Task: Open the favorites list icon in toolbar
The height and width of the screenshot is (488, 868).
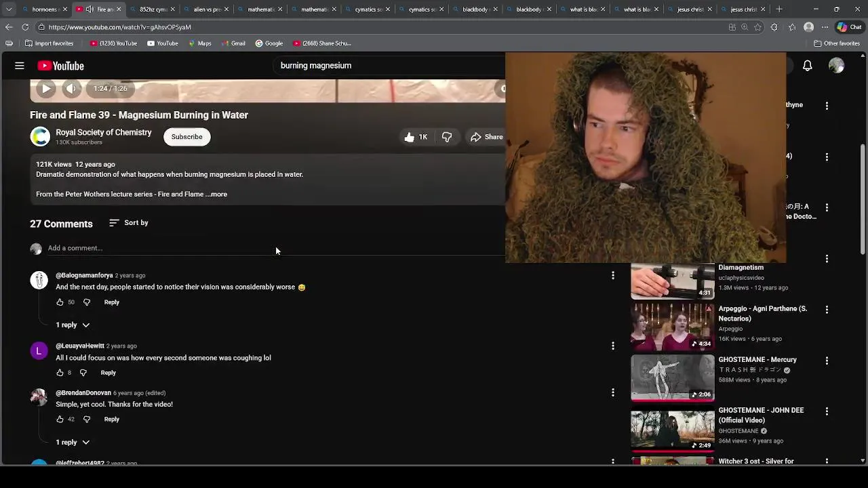Action: pyautogui.click(x=792, y=27)
